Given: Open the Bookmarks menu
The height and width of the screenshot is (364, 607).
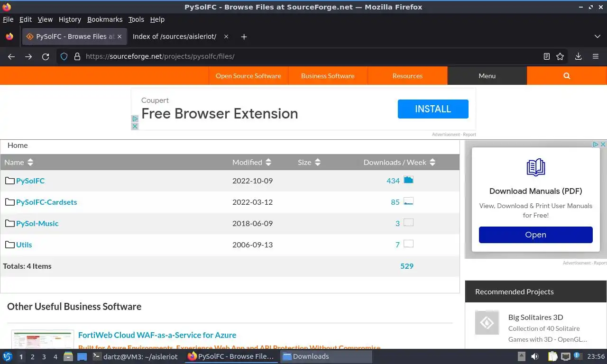Looking at the screenshot, I should point(105,19).
